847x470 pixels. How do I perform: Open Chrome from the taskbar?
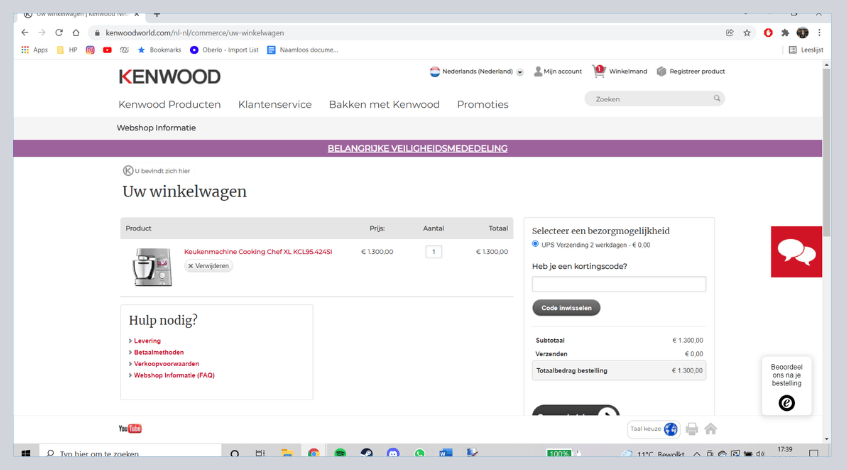coord(313,453)
